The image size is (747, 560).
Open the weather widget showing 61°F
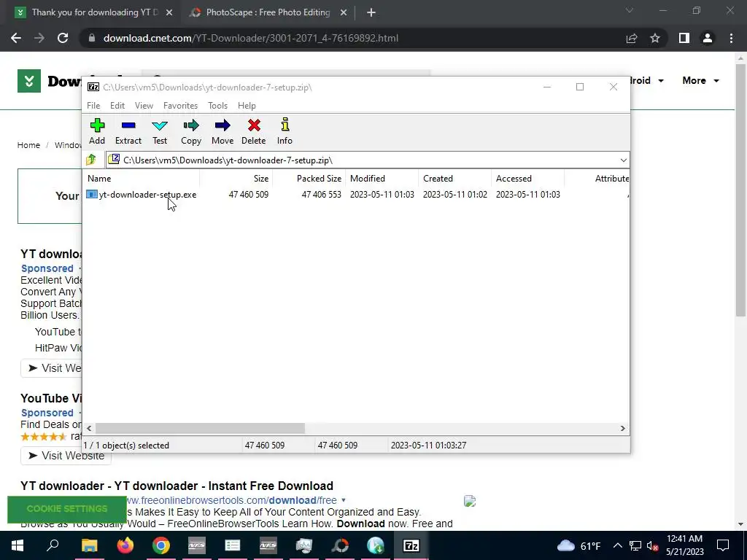tap(578, 545)
